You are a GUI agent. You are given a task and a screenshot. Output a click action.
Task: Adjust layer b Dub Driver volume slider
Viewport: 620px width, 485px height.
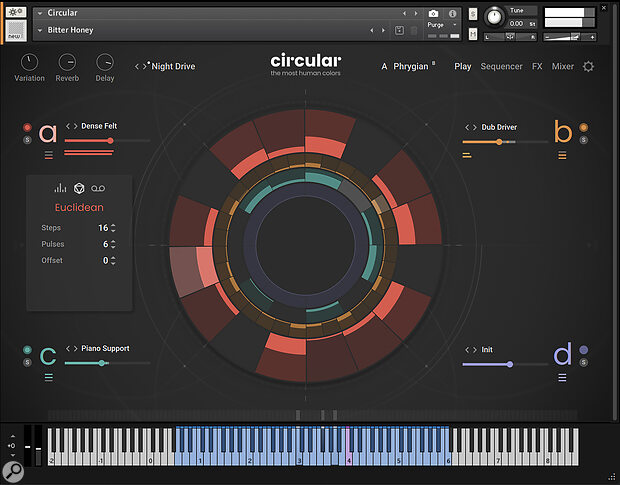coord(505,142)
